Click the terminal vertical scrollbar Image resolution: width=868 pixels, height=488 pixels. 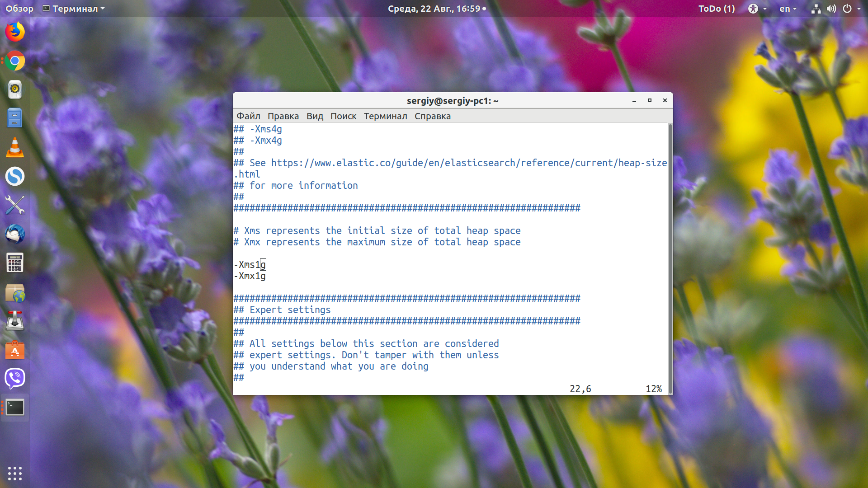point(670,258)
